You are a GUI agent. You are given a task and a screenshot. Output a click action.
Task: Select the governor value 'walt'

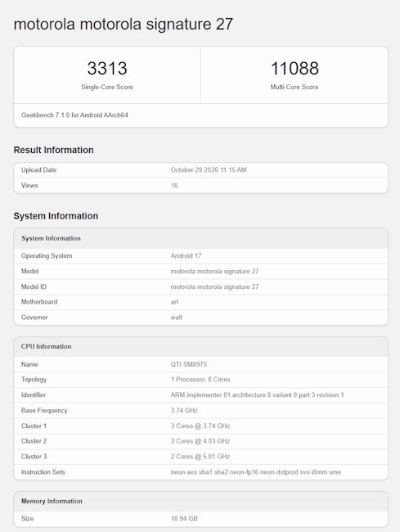176,318
